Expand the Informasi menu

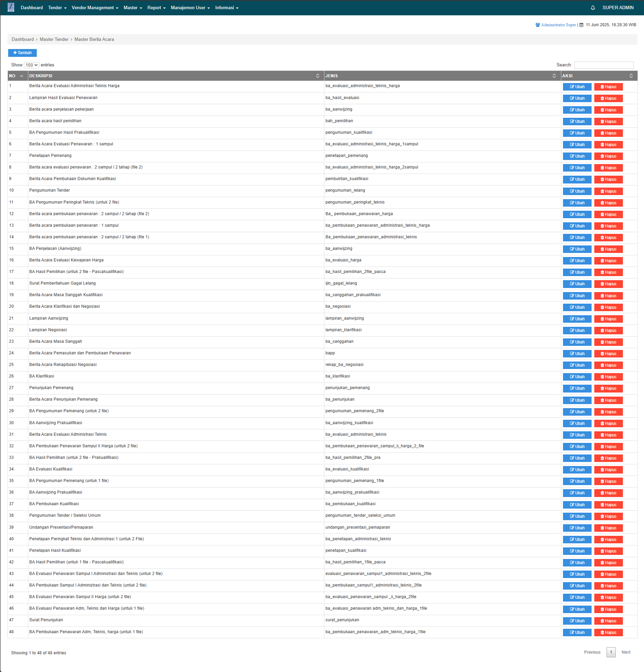(x=227, y=7)
